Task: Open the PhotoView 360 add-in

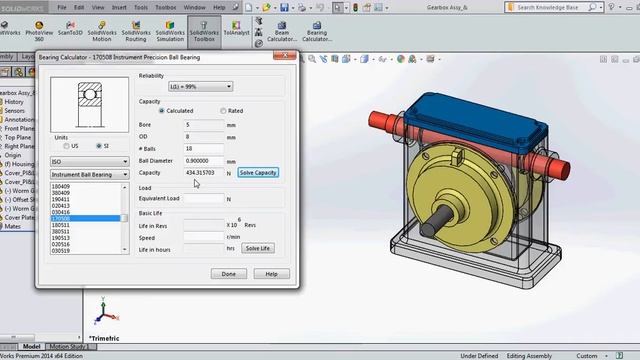Action: [39, 31]
